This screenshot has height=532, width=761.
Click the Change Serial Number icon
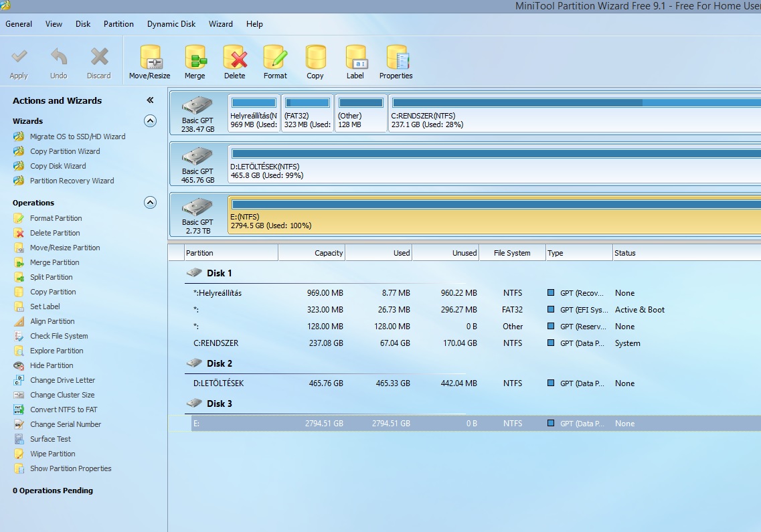coord(19,424)
